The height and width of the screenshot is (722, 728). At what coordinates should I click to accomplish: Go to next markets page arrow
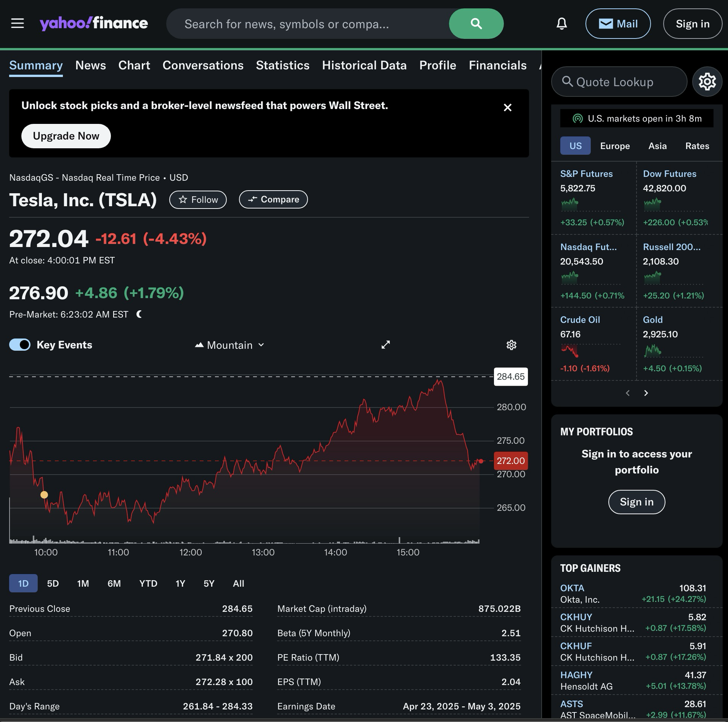(x=646, y=393)
